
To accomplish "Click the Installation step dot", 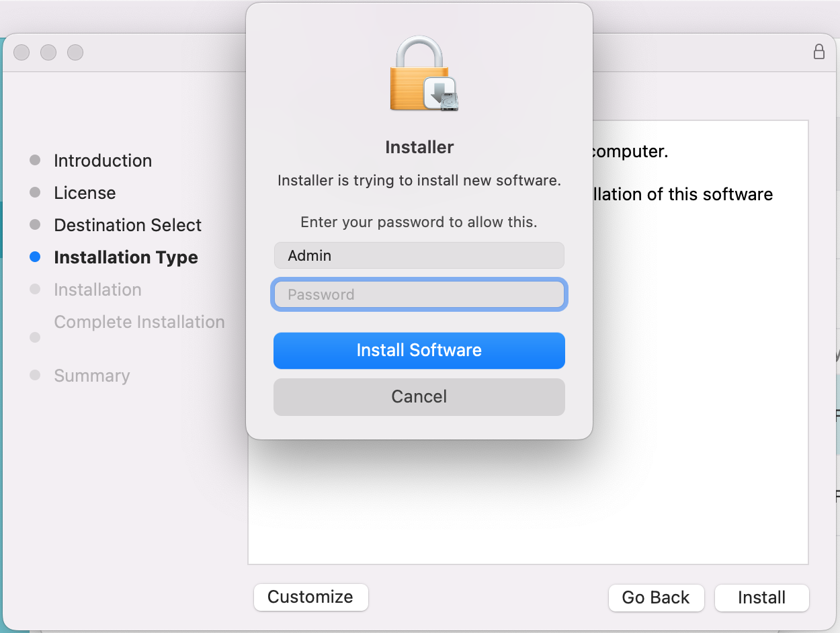I will 34,289.
